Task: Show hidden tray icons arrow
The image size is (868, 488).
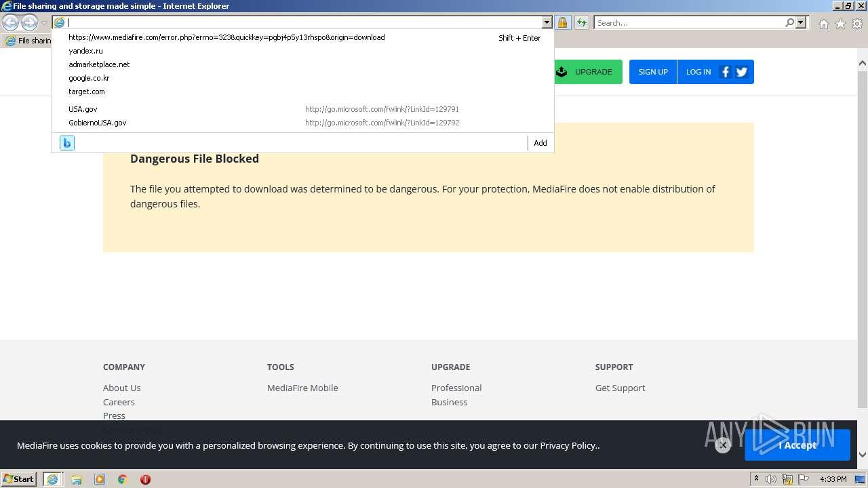Action: click(756, 479)
